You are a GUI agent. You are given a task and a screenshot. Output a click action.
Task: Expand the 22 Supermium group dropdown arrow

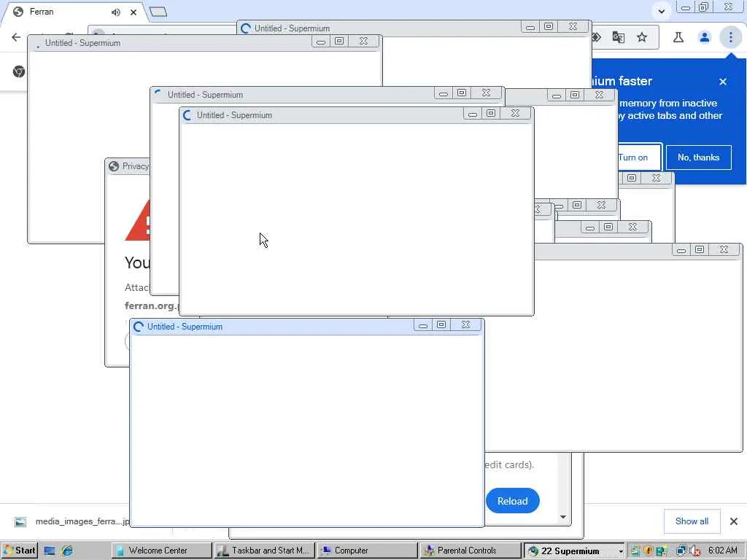point(621,551)
